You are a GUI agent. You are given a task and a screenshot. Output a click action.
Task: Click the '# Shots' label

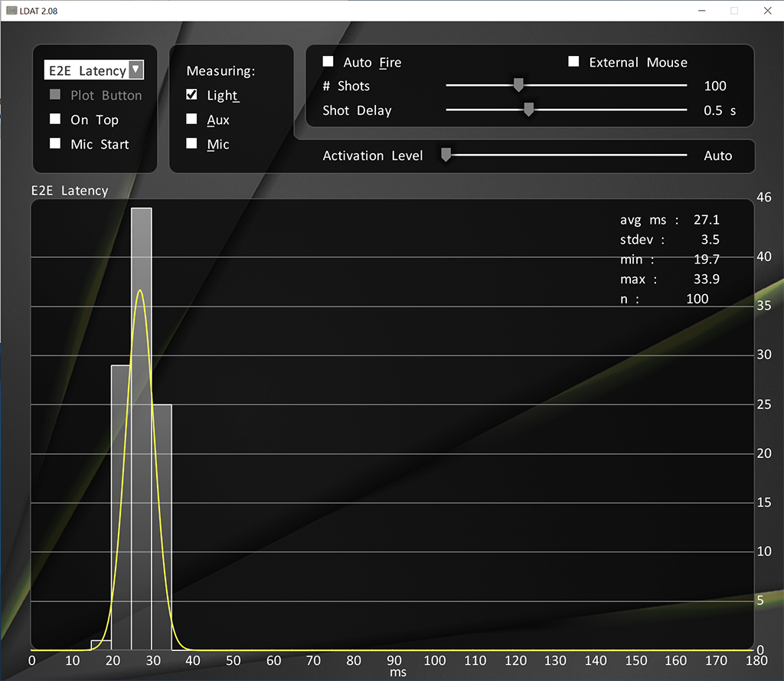click(x=347, y=86)
